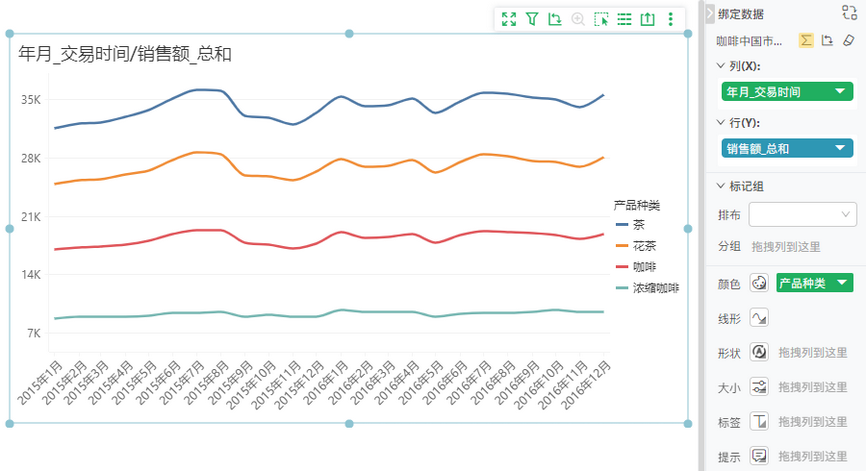Click the 7K y-axis label
This screenshot has width=866, height=471.
coord(34,333)
